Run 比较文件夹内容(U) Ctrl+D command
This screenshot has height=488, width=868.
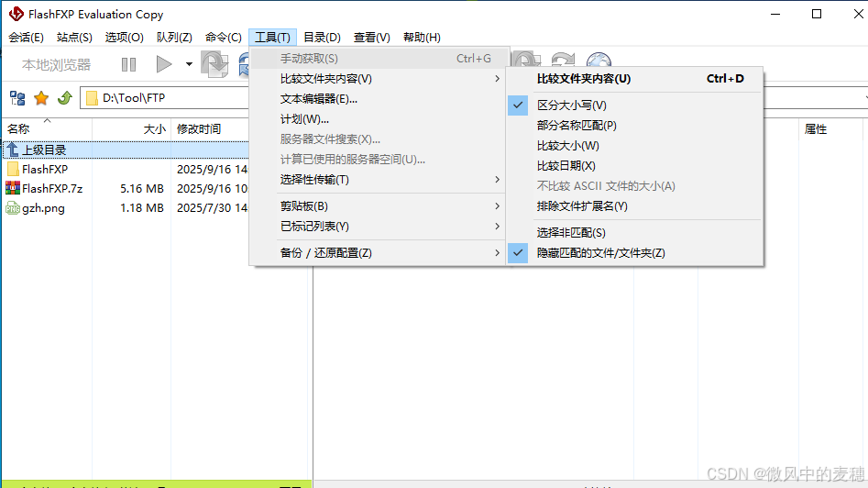coord(634,79)
